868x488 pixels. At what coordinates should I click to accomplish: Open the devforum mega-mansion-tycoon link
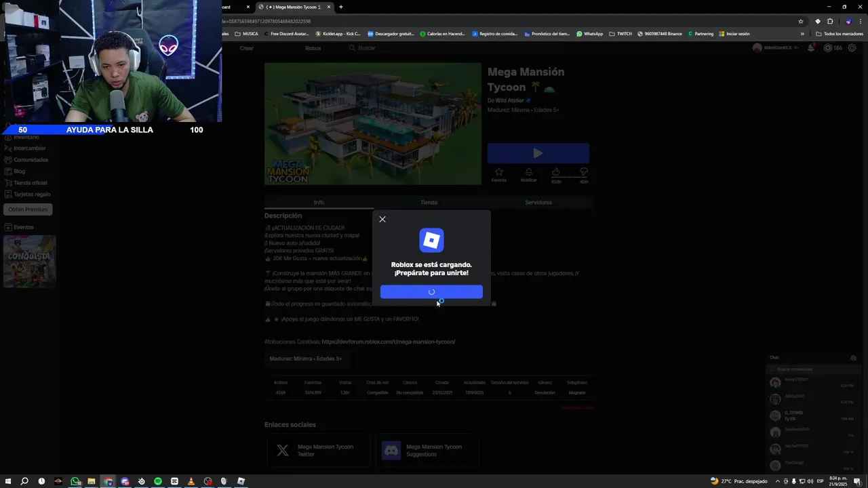click(389, 342)
